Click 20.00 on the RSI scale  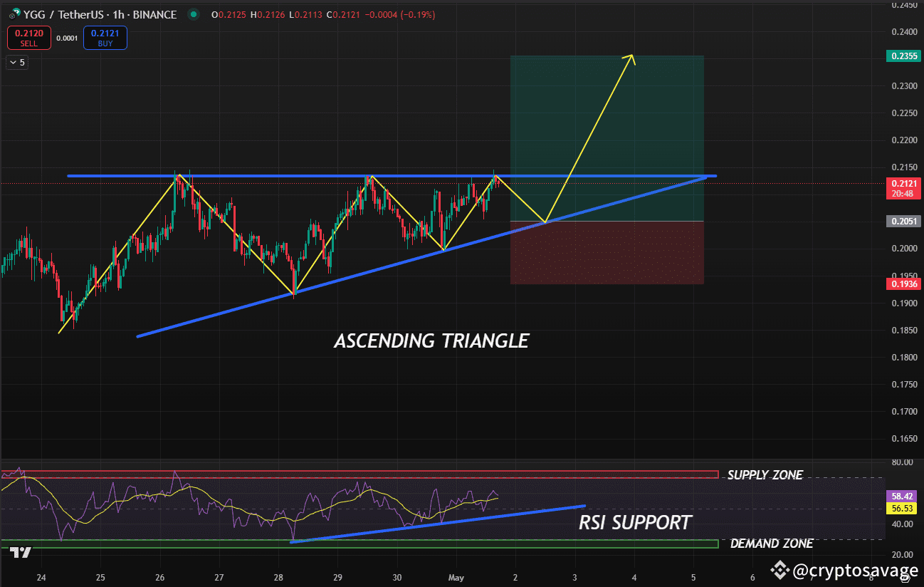click(902, 555)
